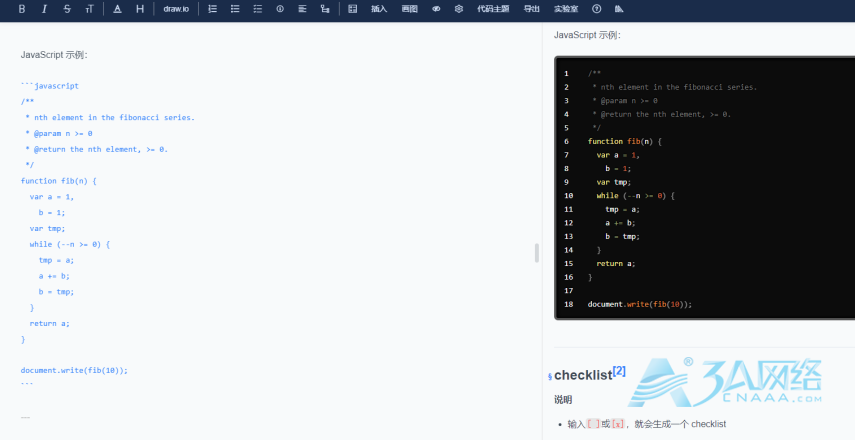
Task: Click the "说明" label in preview
Action: (x=563, y=400)
